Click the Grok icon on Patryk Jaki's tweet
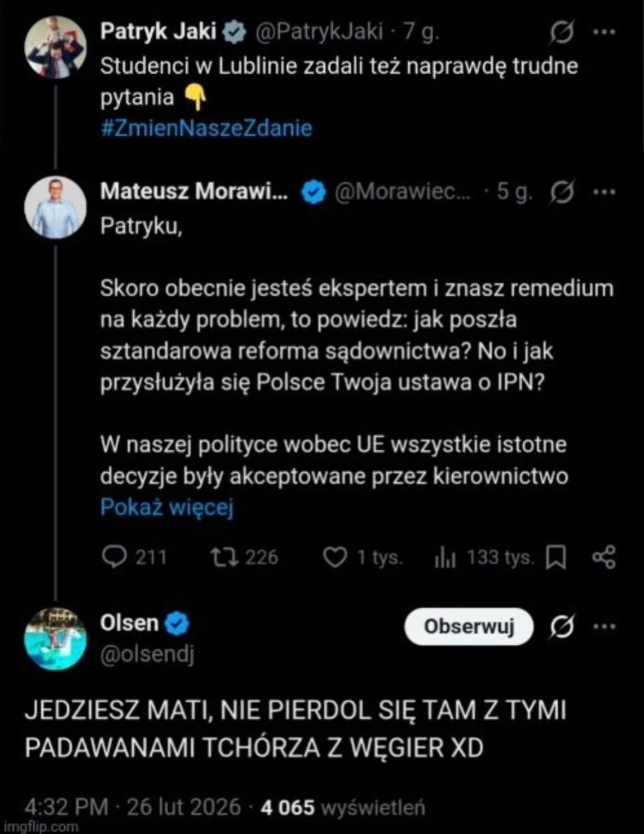Screen dimensions: 644x834 click(562, 33)
